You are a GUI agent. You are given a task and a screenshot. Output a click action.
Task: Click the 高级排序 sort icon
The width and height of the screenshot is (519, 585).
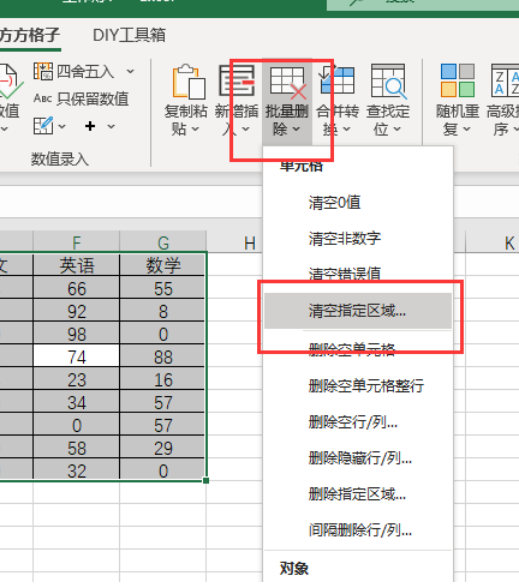click(505, 80)
